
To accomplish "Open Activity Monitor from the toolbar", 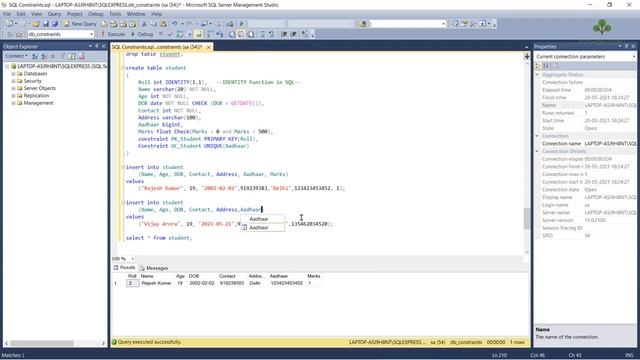I will tap(229, 24).
